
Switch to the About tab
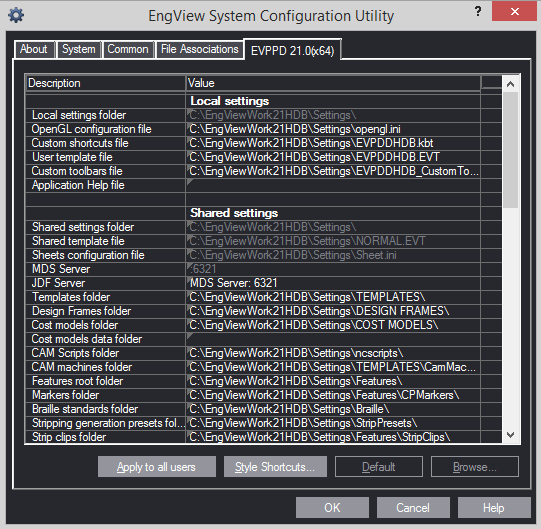tap(34, 49)
